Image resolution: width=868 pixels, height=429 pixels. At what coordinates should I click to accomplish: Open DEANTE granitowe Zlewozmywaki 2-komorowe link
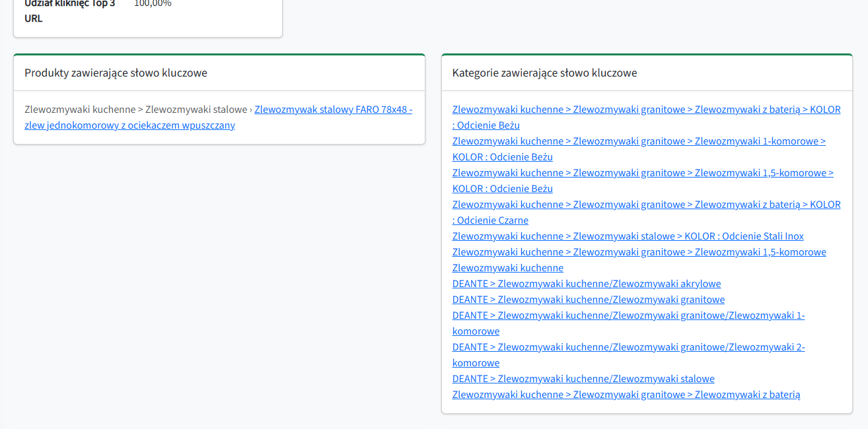[628, 347]
